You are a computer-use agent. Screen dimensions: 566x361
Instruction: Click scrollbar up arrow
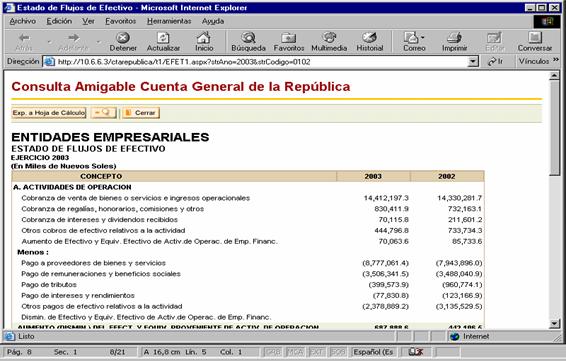pos(554,75)
